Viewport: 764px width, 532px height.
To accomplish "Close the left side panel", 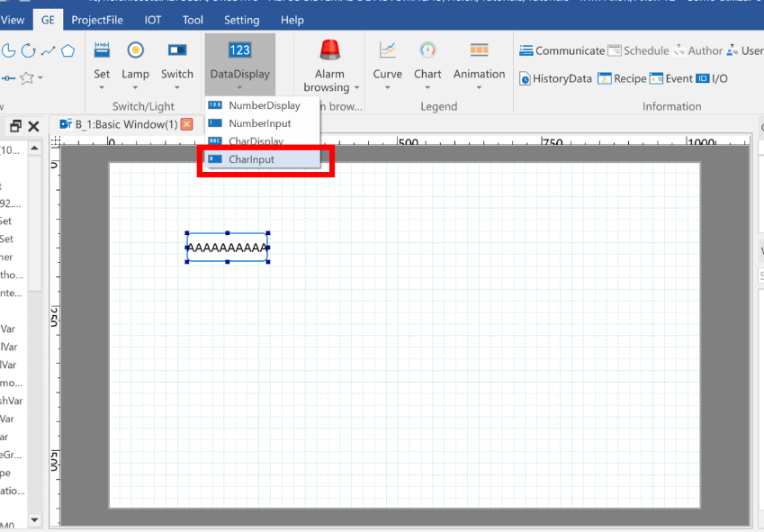I will click(33, 126).
